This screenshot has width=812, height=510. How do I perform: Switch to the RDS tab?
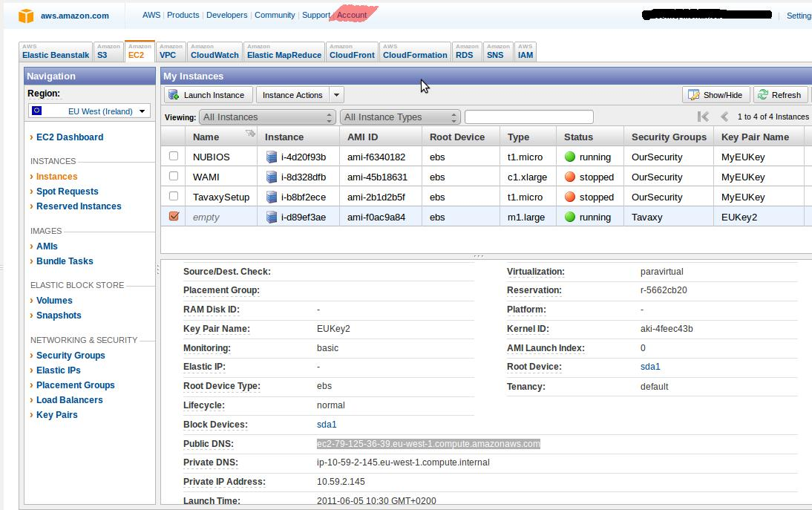467,52
